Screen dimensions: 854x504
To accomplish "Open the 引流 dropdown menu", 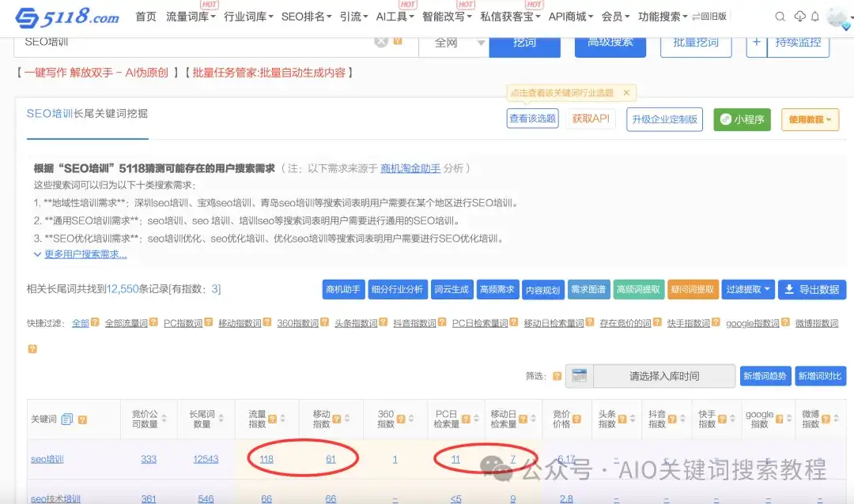I will pyautogui.click(x=353, y=17).
